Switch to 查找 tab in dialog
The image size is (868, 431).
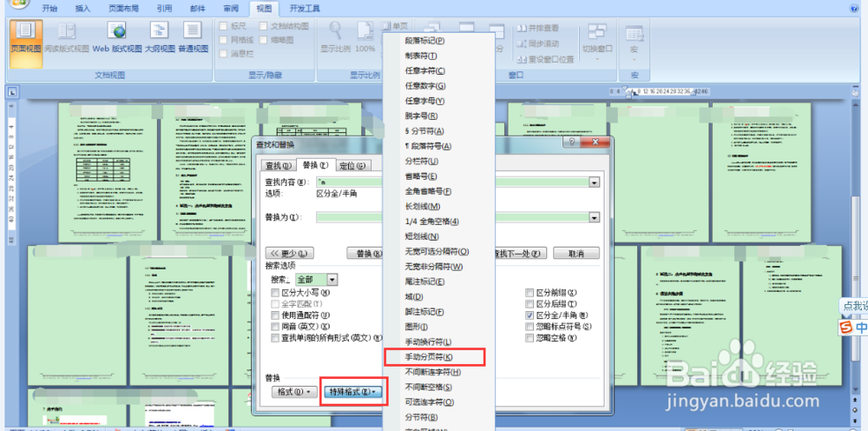tap(279, 165)
